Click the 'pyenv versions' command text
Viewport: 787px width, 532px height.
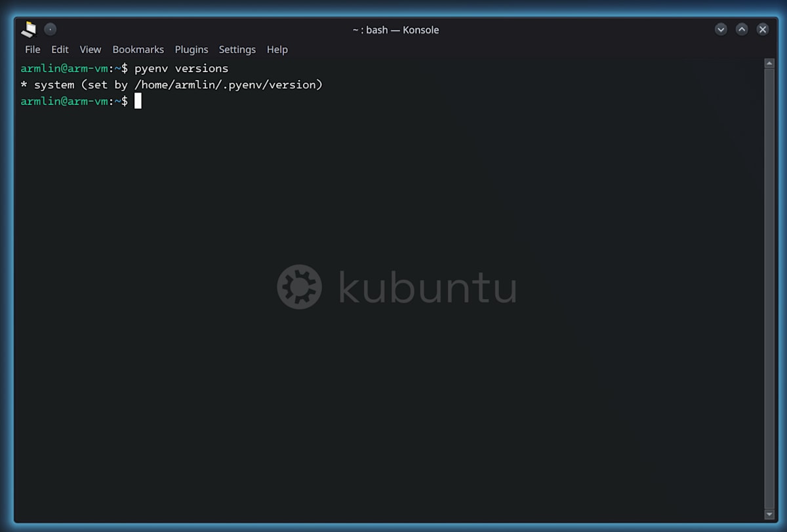182,68
